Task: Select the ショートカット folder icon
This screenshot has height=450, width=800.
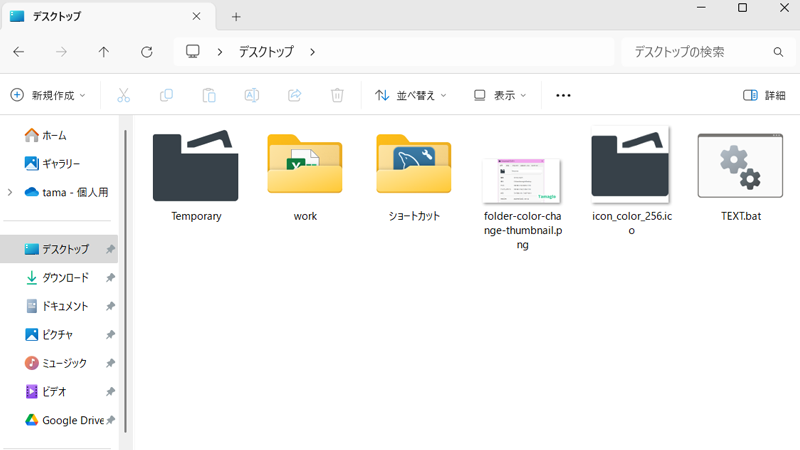Action: click(414, 164)
